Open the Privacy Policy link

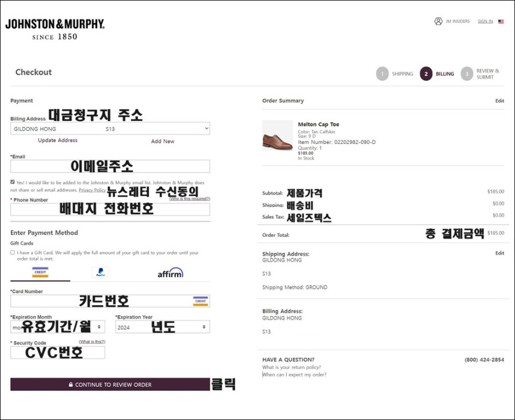(x=92, y=190)
